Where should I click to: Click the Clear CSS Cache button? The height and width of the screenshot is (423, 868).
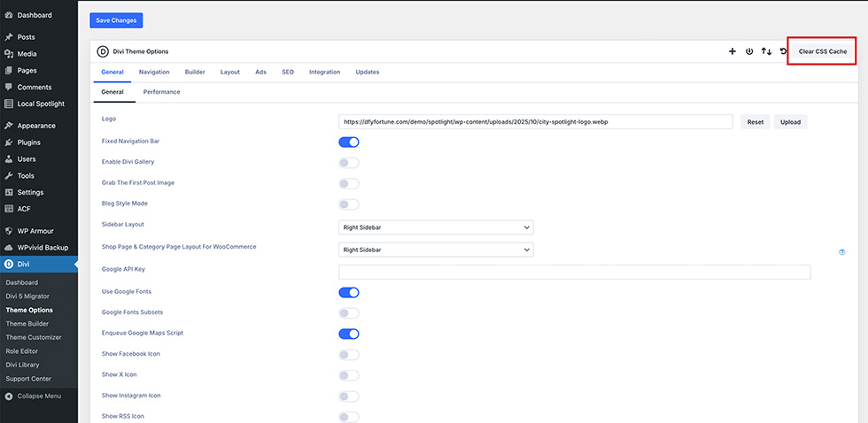click(822, 51)
